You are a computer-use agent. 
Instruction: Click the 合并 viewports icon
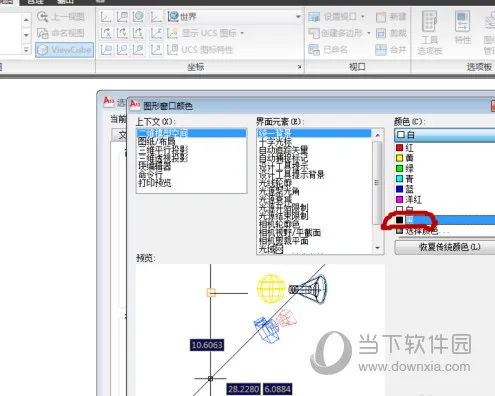coord(381,50)
